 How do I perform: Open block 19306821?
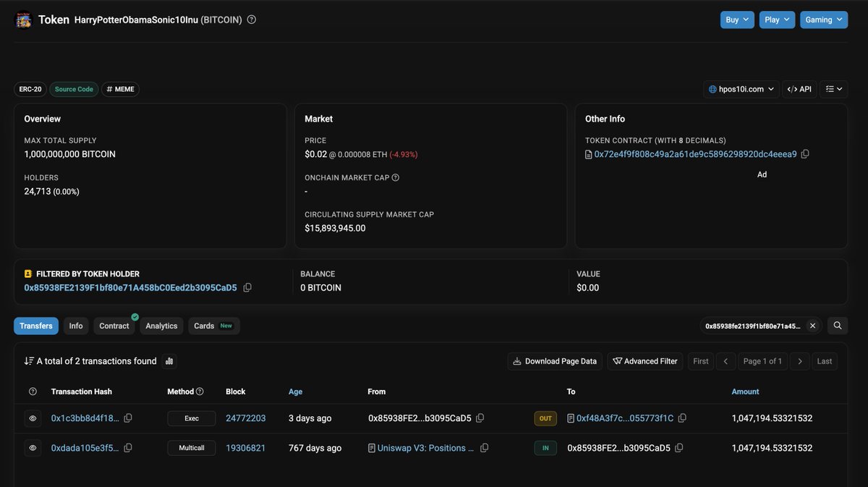[246, 448]
